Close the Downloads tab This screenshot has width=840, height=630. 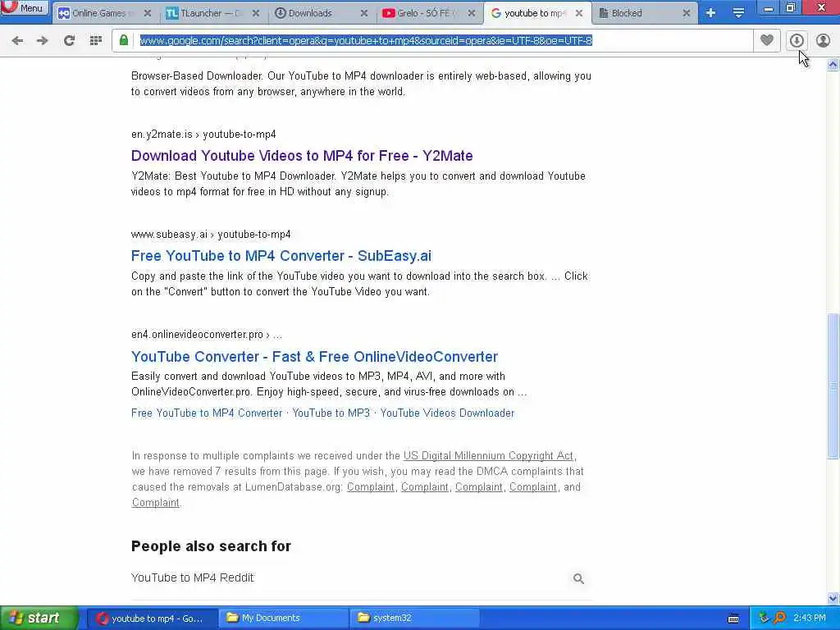click(364, 13)
